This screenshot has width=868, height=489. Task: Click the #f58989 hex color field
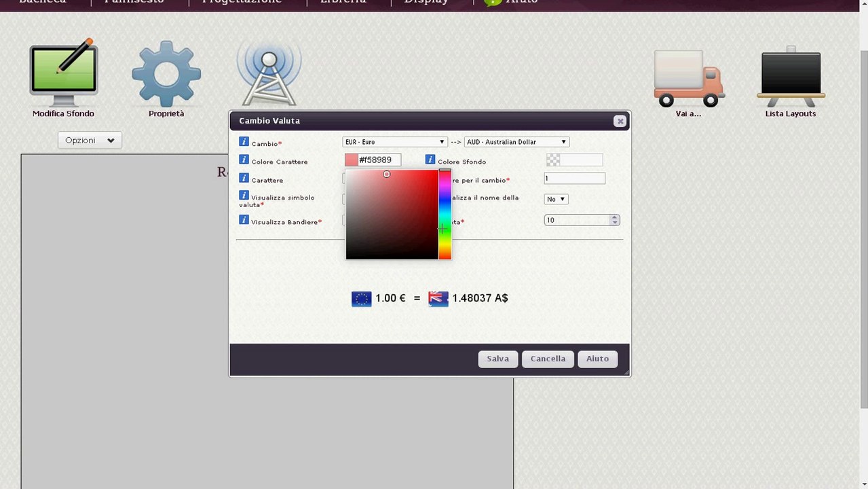point(379,160)
